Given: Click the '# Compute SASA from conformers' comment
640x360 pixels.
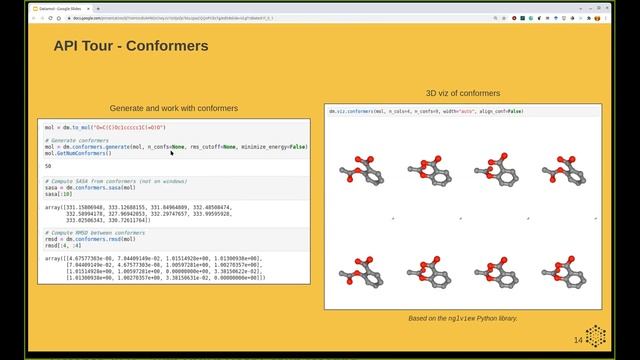Looking at the screenshot, I should (x=116, y=181).
